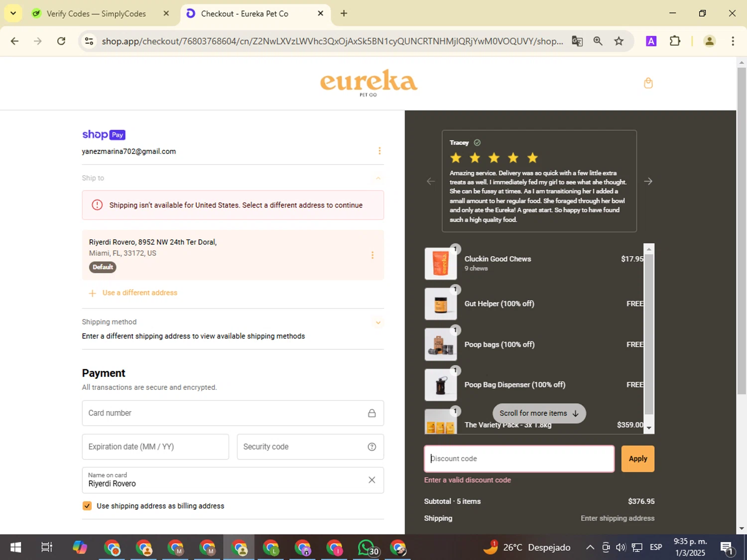Open Task View on the taskbar

click(x=47, y=548)
